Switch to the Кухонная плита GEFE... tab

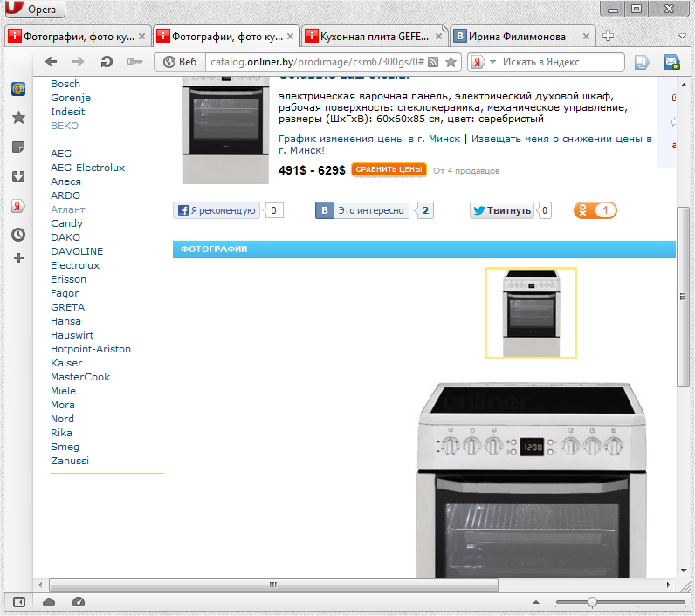pyautogui.click(x=375, y=37)
